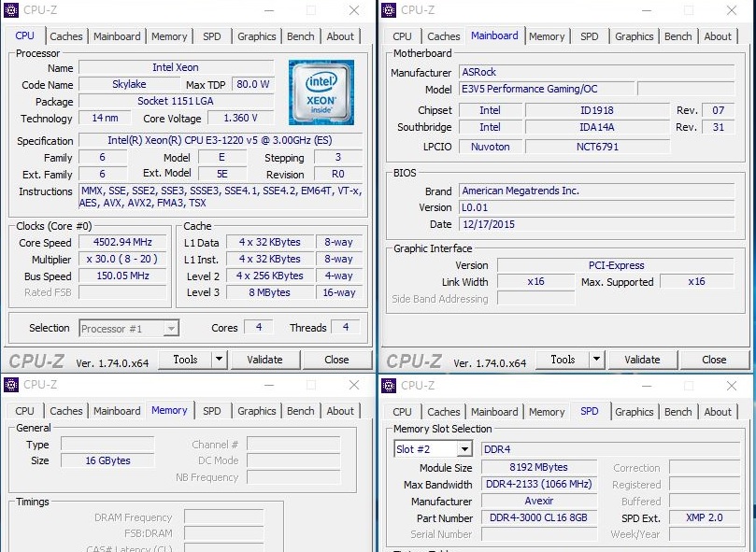Minimize the Memory CPU-Z window
756x552 pixels.
point(269,385)
